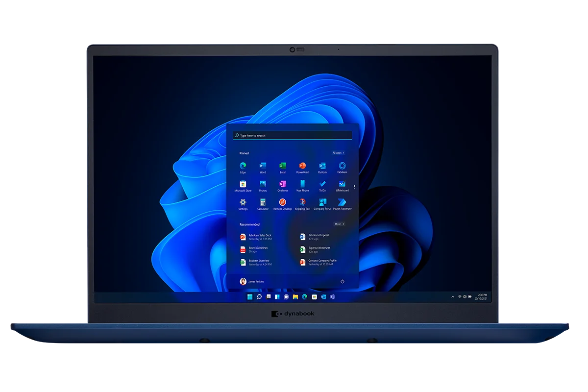Open the Calculator app
The height and width of the screenshot is (392, 588).
(x=263, y=202)
